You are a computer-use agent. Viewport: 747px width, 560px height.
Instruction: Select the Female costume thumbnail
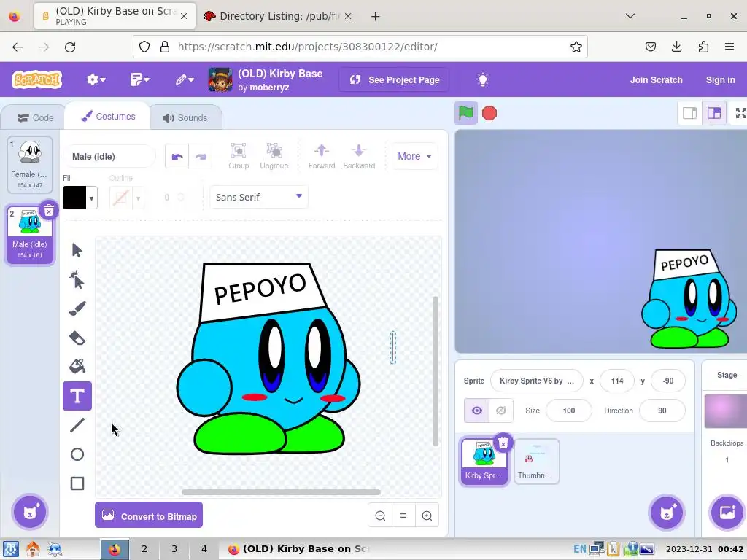29,164
